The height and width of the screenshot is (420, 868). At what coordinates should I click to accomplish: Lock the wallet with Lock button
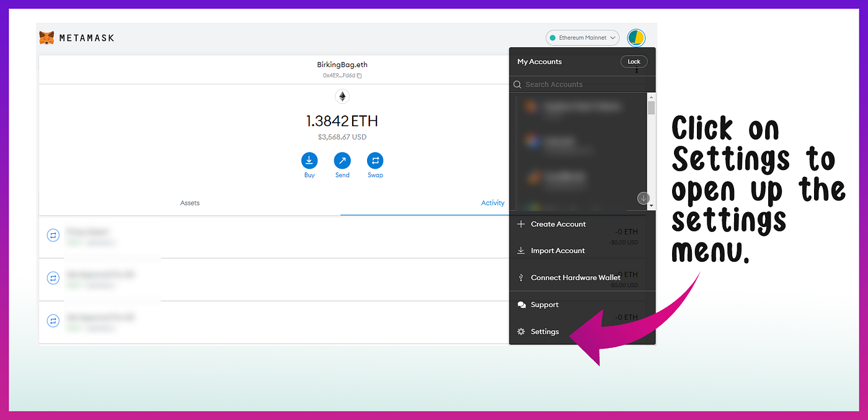[x=634, y=61]
